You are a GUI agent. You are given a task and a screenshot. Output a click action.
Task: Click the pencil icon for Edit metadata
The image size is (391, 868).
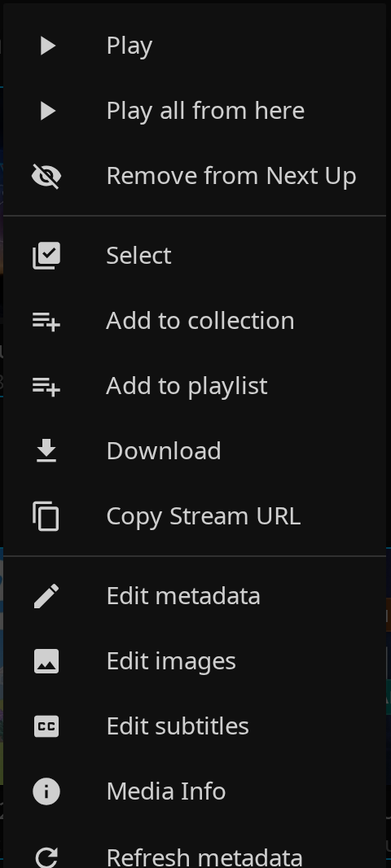(46, 596)
